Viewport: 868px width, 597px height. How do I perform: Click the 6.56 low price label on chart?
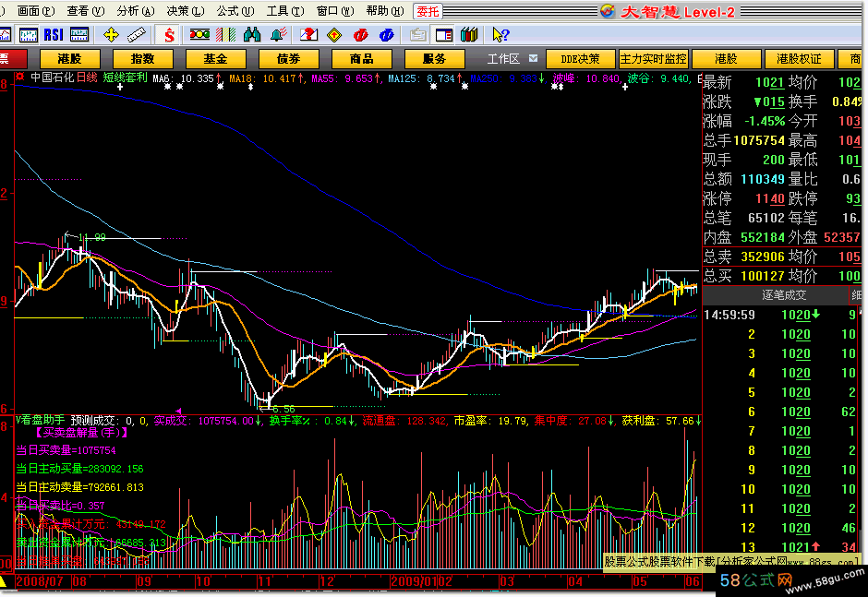point(284,409)
